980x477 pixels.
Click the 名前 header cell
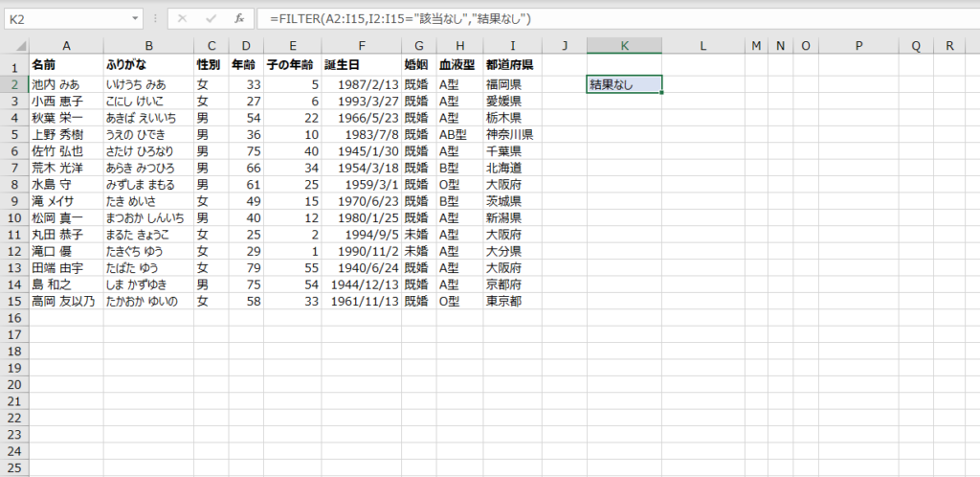tap(66, 66)
